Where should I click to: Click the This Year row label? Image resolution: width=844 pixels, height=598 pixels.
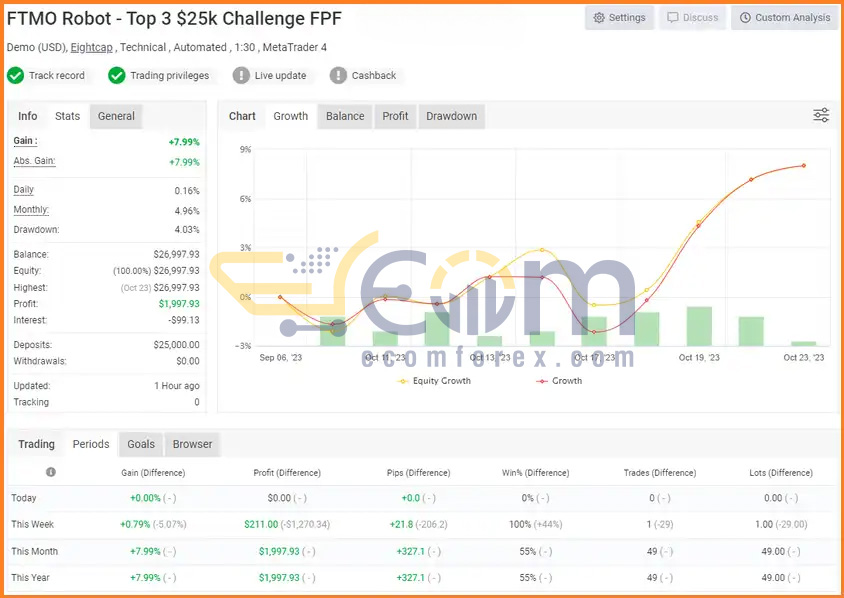[30, 578]
